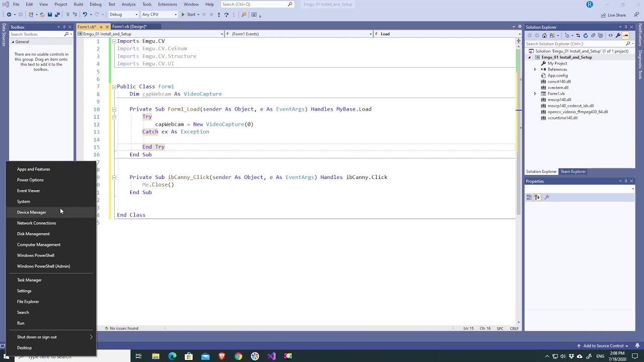Open Windows PowerShell (Admin) menu entry
Screen dimensions: 644x362
51,266
